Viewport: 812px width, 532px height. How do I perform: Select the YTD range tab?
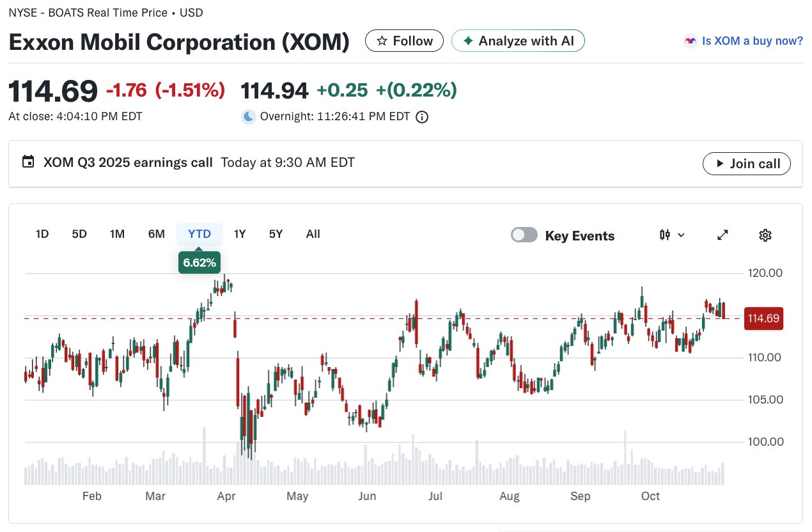click(199, 234)
